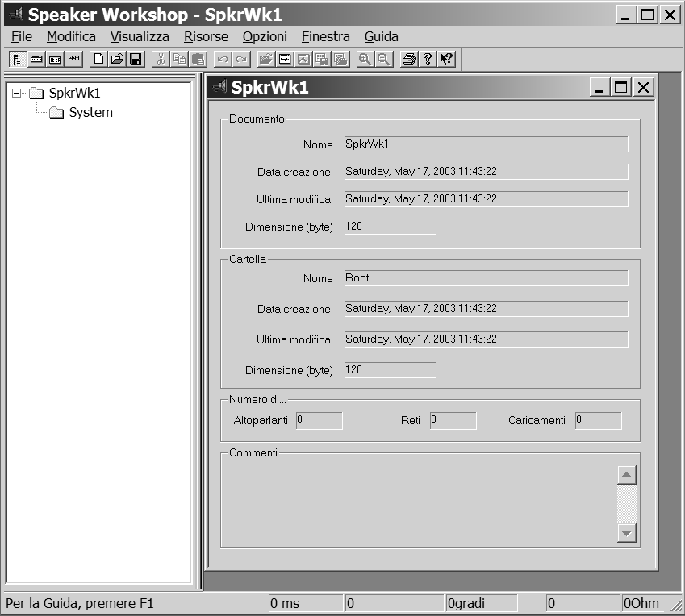Click the properties window toolbar icon
The image size is (685, 616).
point(285,59)
